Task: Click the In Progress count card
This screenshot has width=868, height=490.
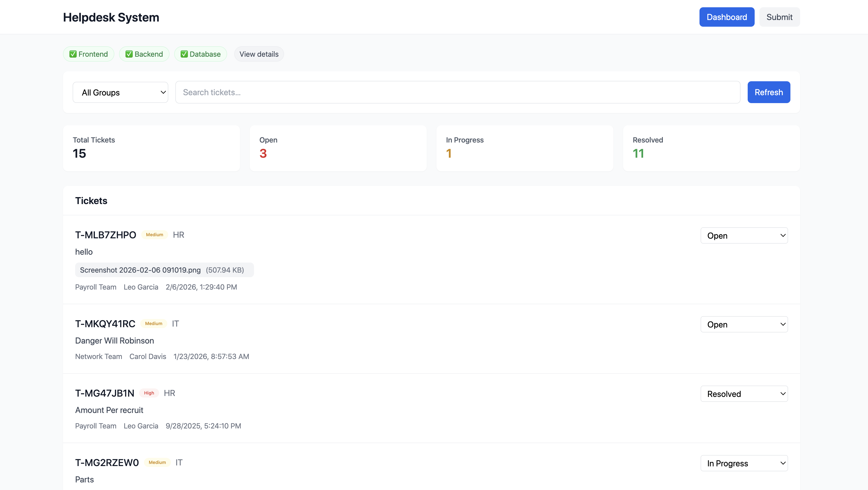Action: [x=525, y=148]
